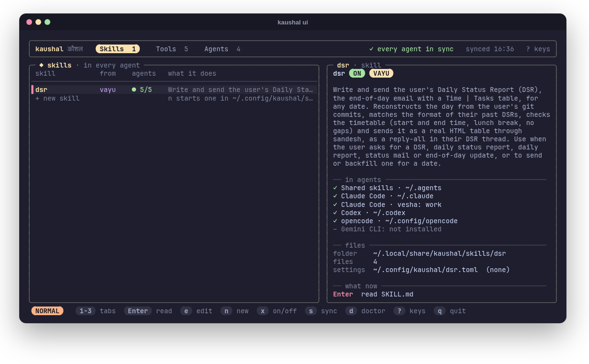Click the Shared skills ~/.agents checkmark
Screen dimensions: 589x364
coord(335,188)
